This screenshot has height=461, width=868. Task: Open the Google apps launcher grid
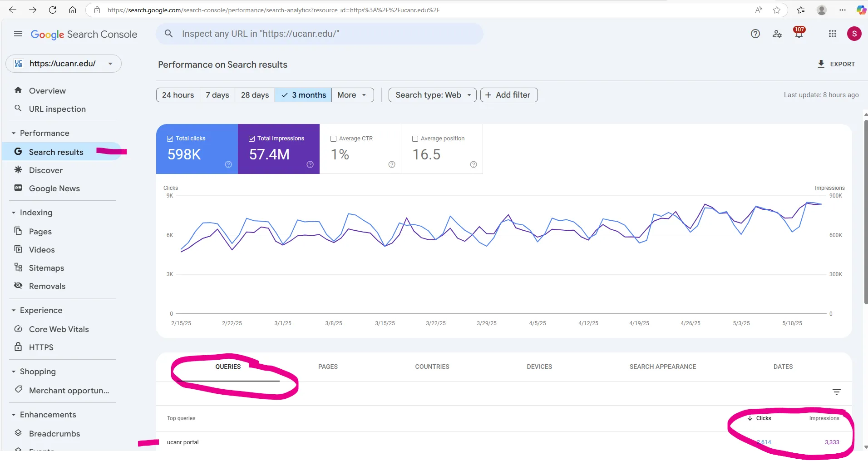coord(832,34)
